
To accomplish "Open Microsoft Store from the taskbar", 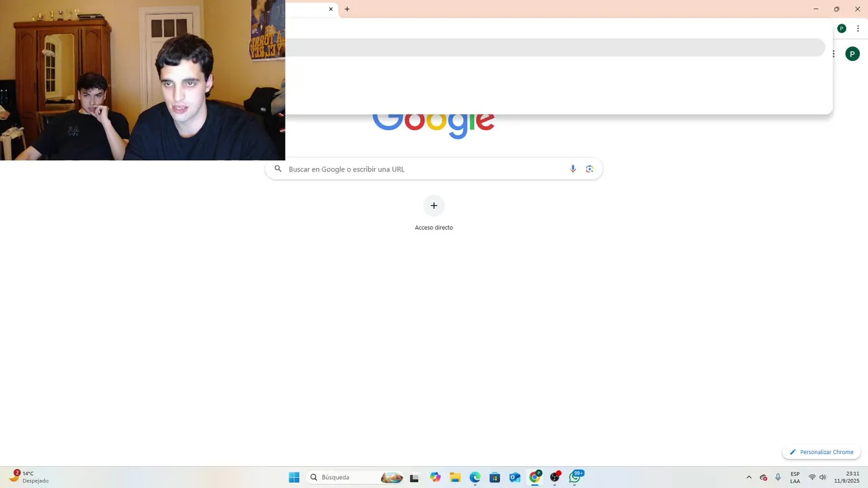I will pos(494,477).
